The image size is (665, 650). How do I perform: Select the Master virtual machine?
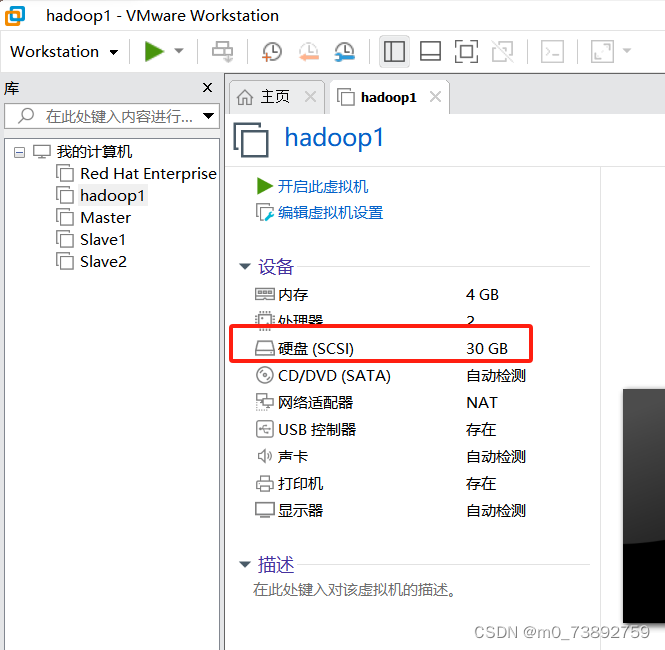point(106,218)
